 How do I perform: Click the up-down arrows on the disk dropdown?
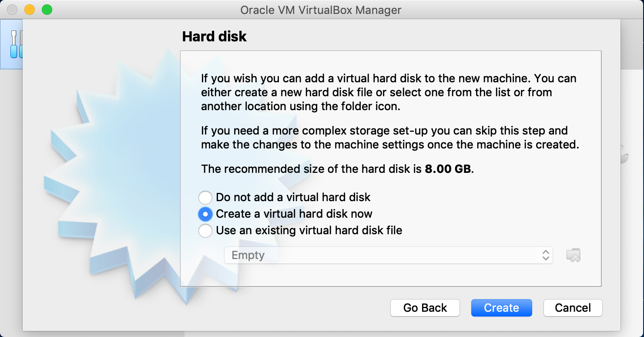[x=546, y=255]
